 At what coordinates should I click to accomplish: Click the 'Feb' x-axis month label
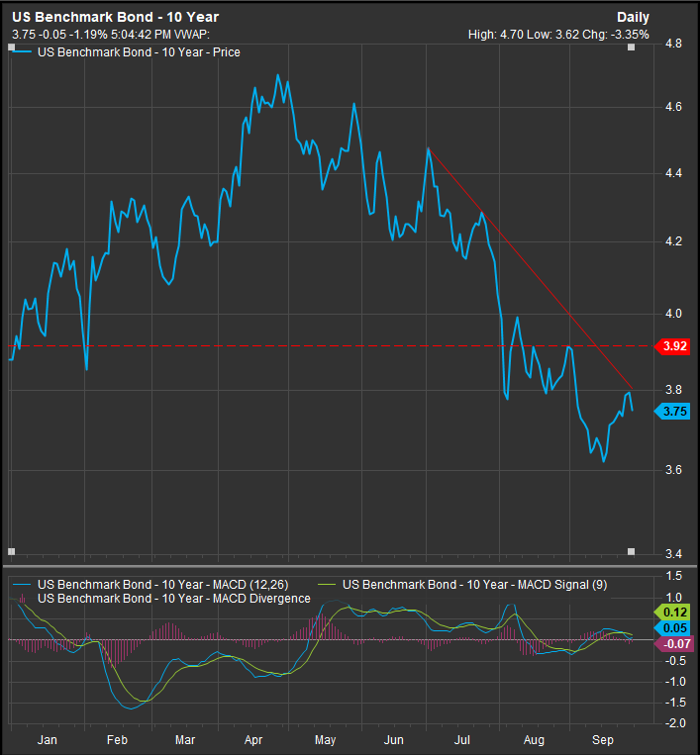(117, 740)
